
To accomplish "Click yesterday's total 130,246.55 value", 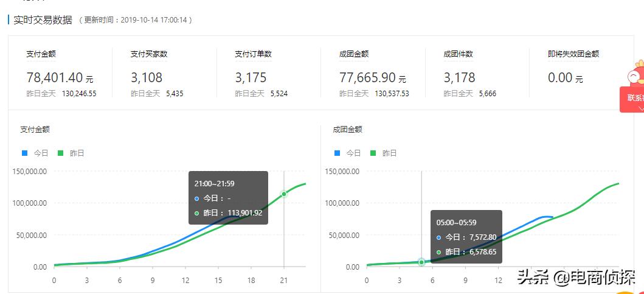I will [79, 94].
